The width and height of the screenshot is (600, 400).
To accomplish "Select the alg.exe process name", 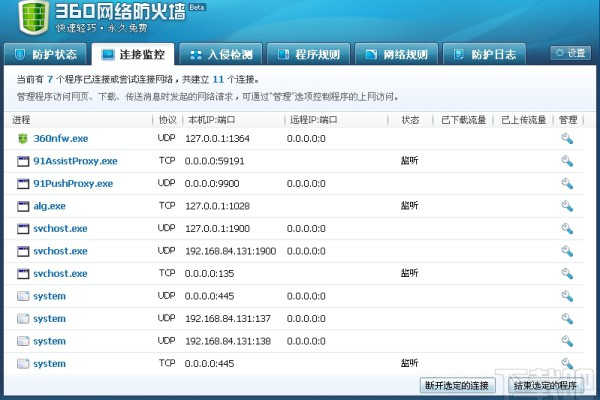I will tap(49, 206).
